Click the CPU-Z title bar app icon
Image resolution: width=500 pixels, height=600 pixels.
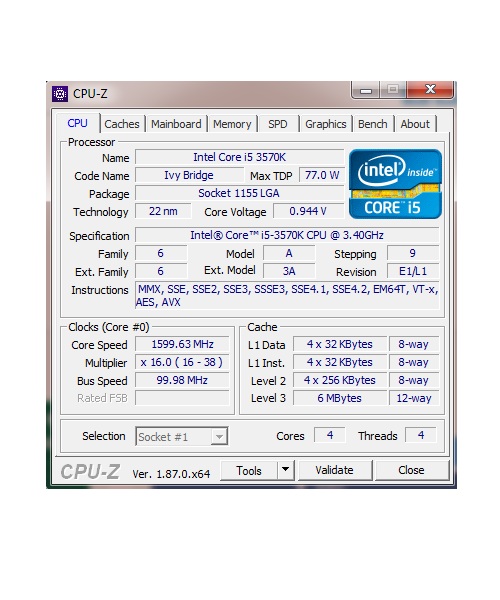tap(60, 94)
